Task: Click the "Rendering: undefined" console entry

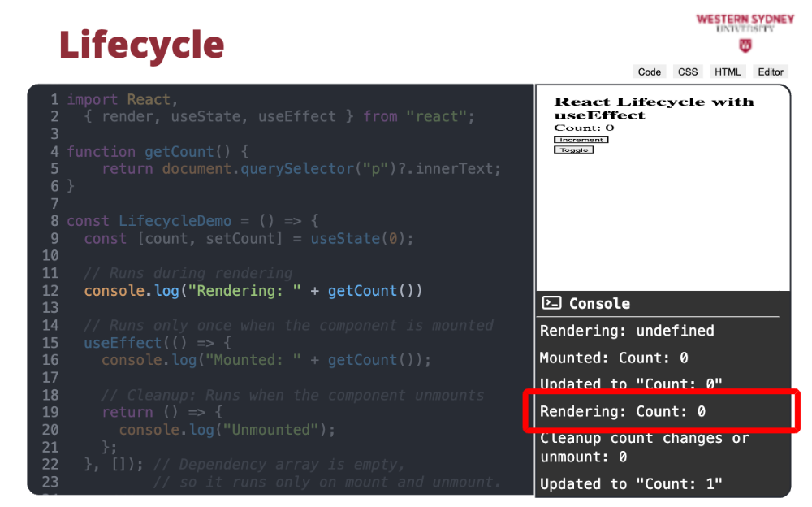Action: (x=627, y=331)
